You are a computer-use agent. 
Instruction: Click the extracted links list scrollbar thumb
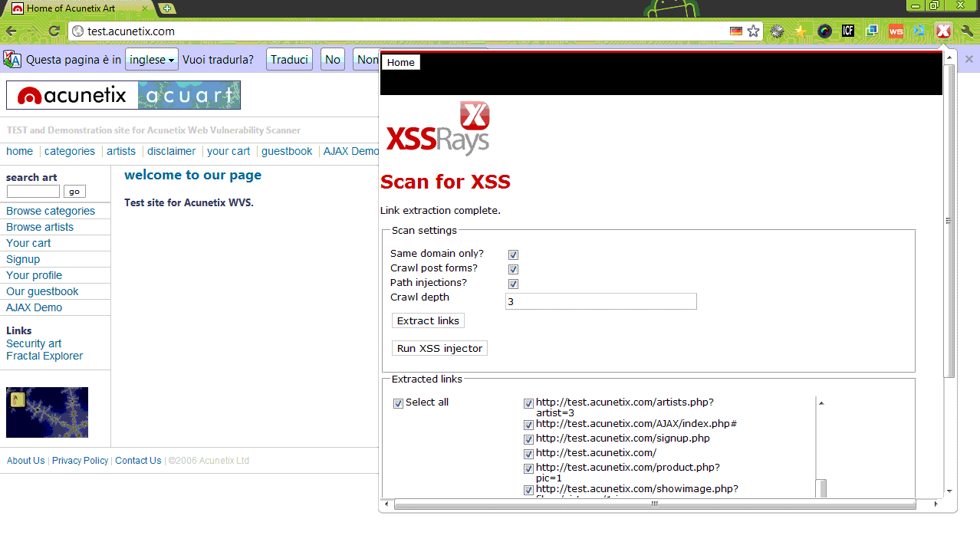point(821,489)
